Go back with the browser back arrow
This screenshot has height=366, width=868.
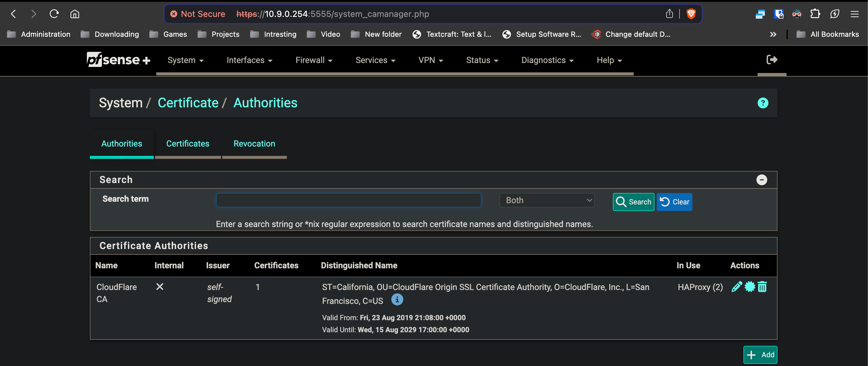coord(14,14)
